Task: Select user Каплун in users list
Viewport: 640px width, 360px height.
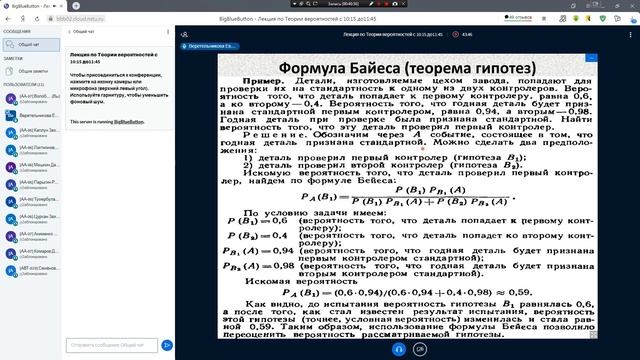Action: 31,133
